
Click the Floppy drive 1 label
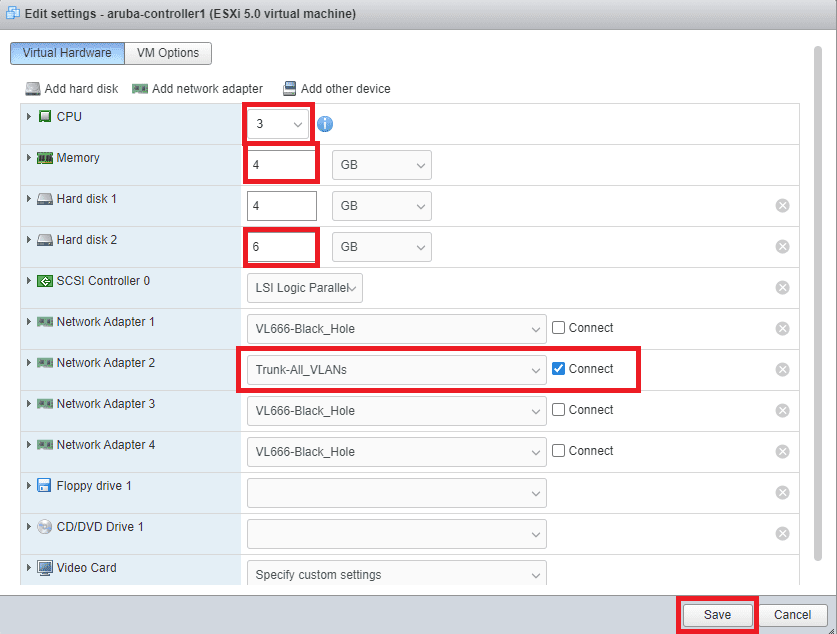(x=94, y=486)
